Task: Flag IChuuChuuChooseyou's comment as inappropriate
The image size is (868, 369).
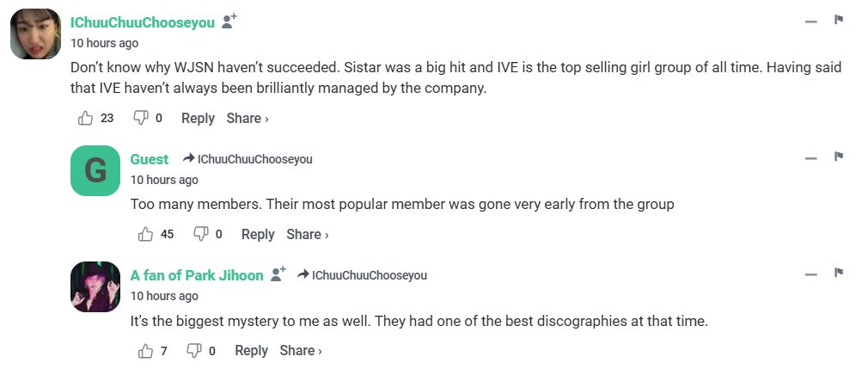Action: click(x=838, y=20)
